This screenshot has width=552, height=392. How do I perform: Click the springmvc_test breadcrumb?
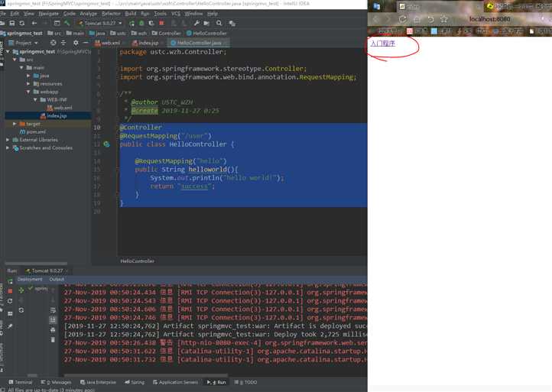pyautogui.click(x=22, y=34)
